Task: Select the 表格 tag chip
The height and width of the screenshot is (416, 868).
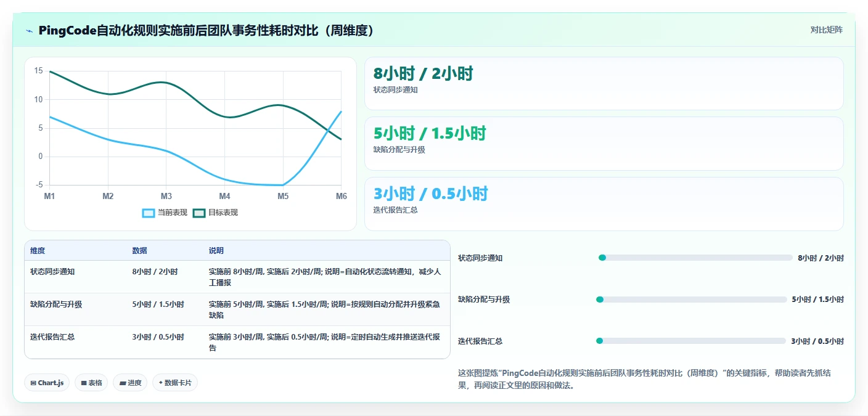Action: click(x=91, y=383)
